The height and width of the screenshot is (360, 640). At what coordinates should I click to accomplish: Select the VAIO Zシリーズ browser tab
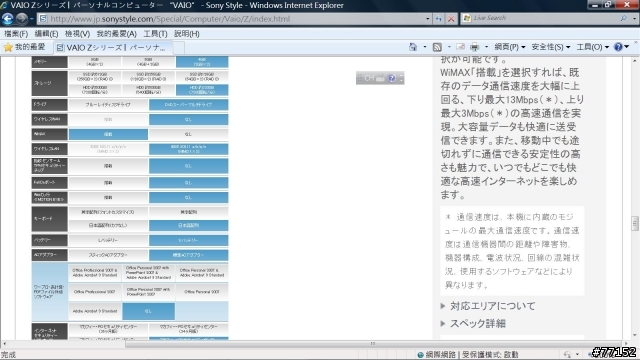click(x=113, y=48)
